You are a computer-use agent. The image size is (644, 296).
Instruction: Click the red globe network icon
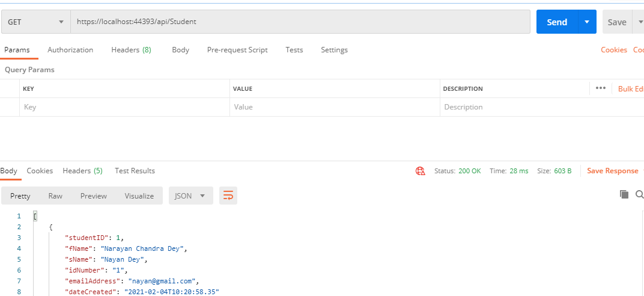coord(420,171)
